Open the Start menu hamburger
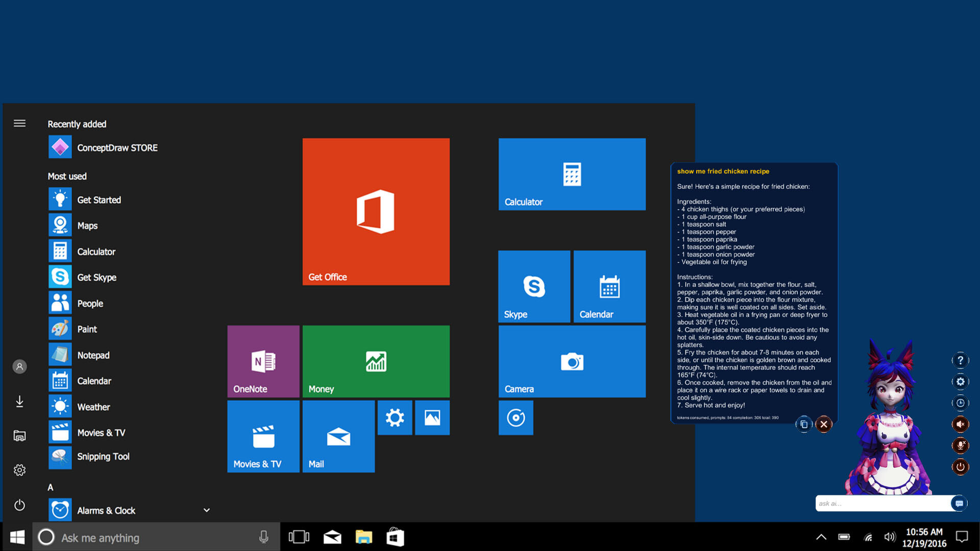This screenshot has height=551, width=980. click(19, 123)
